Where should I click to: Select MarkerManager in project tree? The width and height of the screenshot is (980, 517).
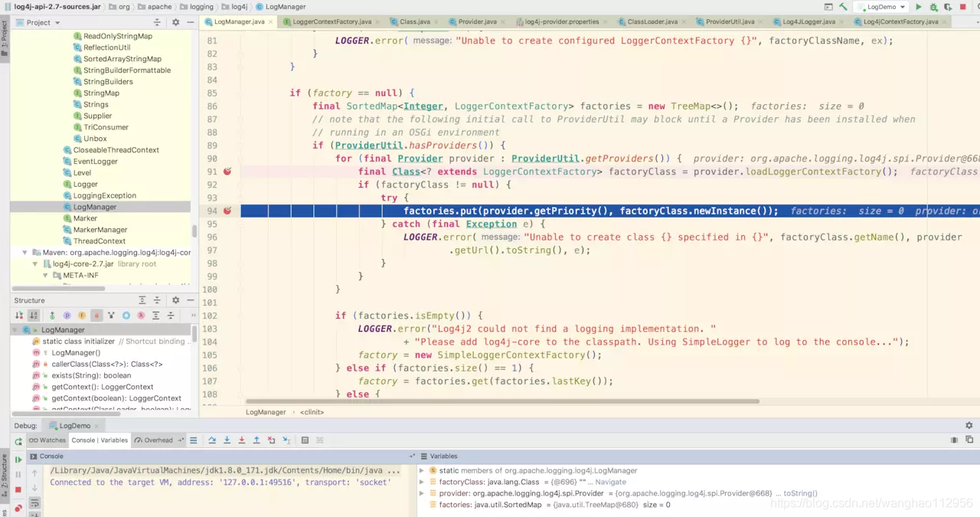click(100, 230)
